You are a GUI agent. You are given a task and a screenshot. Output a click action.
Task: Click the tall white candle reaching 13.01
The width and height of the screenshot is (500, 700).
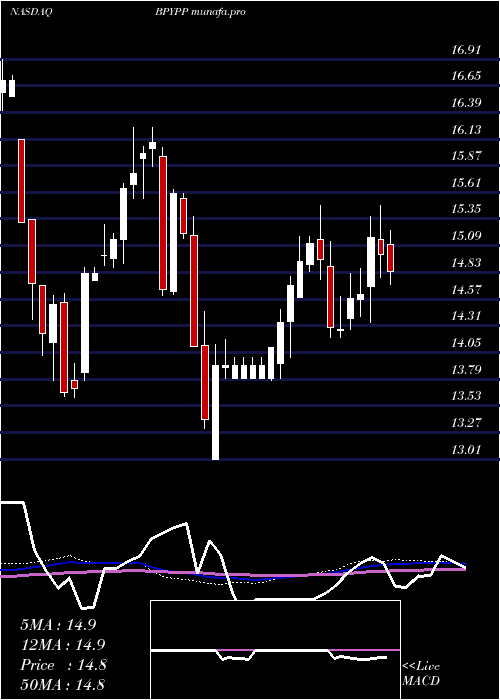pos(216,412)
